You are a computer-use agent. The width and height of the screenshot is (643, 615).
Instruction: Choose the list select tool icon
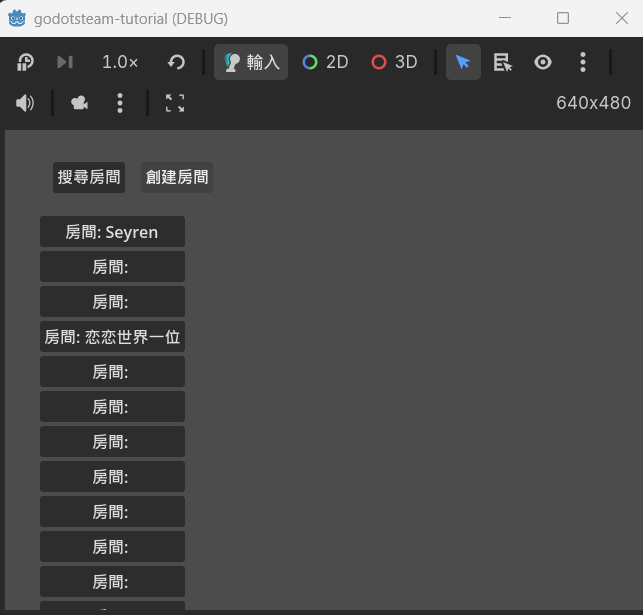point(503,62)
